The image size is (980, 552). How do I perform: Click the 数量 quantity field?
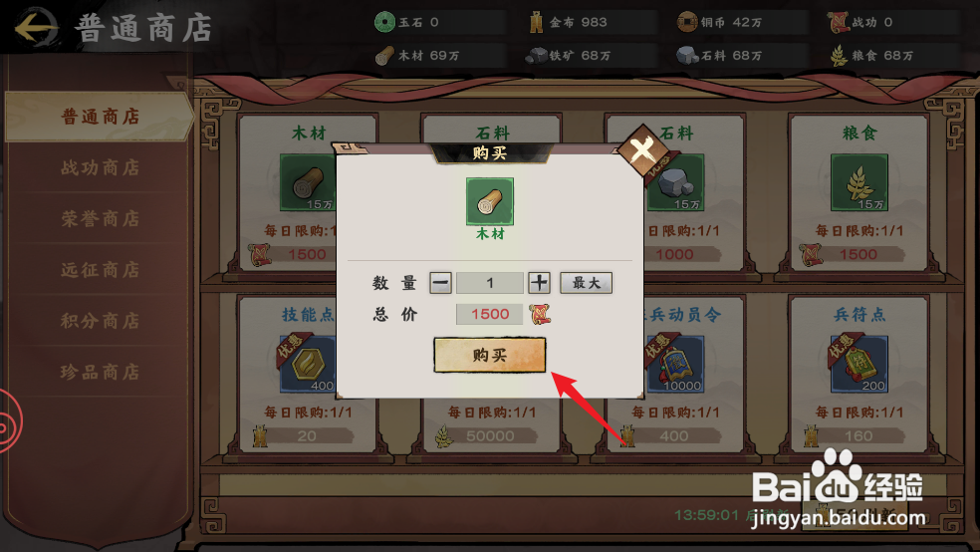(x=489, y=283)
